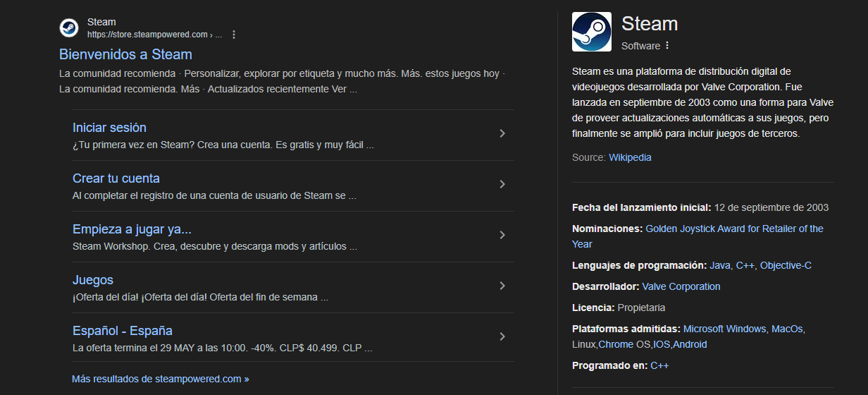Click the Steam favicon beside the search result
This screenshot has width=868, height=395.
coord(68,28)
